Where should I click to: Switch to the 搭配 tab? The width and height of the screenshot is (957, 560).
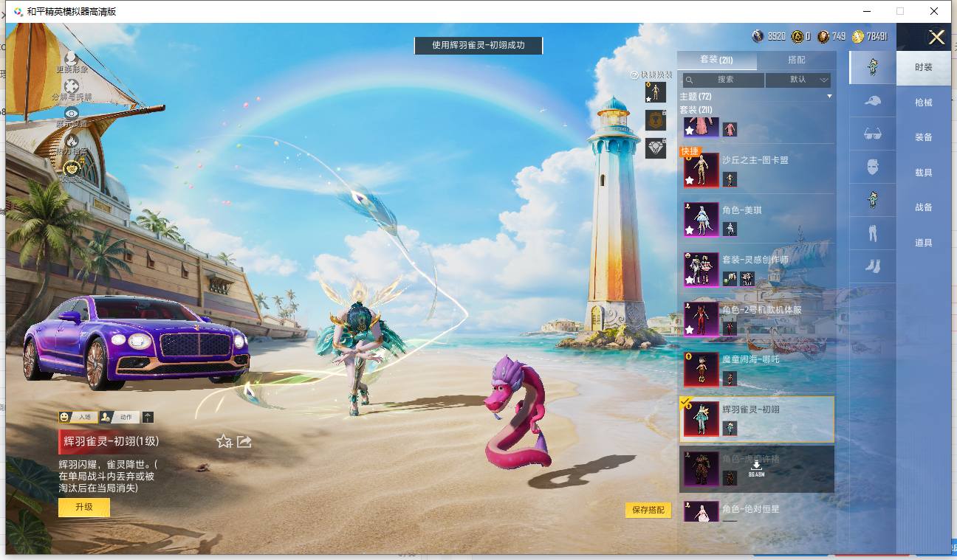797,60
